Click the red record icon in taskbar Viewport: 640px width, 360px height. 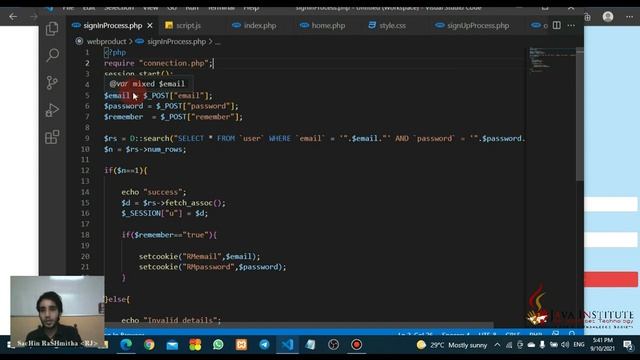pos(356,345)
